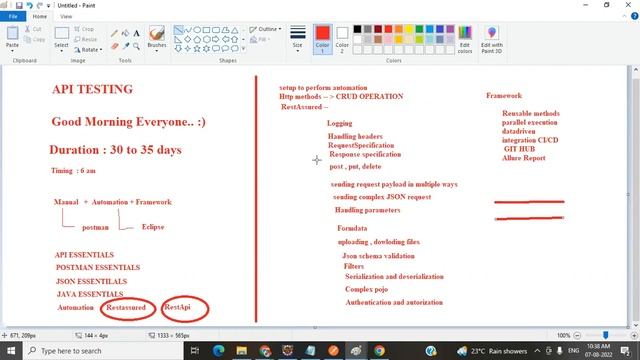Click the Copy button
Viewport: 640px width, 360px height.
click(34, 40)
